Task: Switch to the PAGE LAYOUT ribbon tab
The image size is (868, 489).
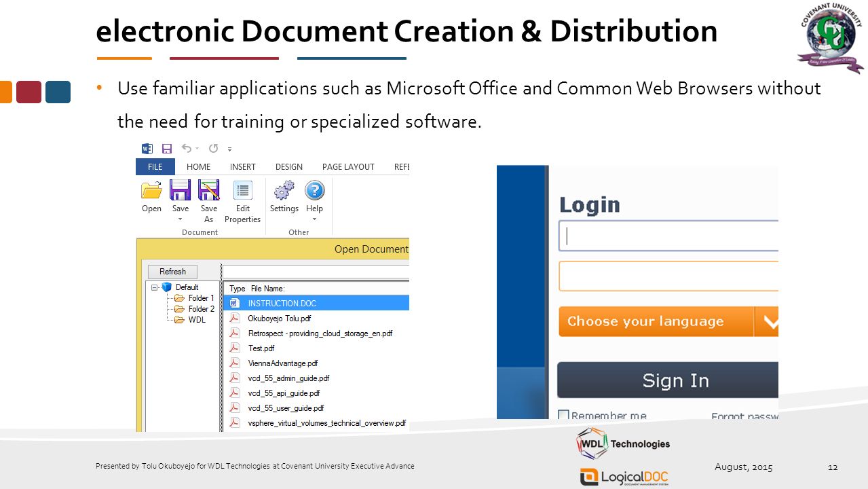Action: click(348, 167)
